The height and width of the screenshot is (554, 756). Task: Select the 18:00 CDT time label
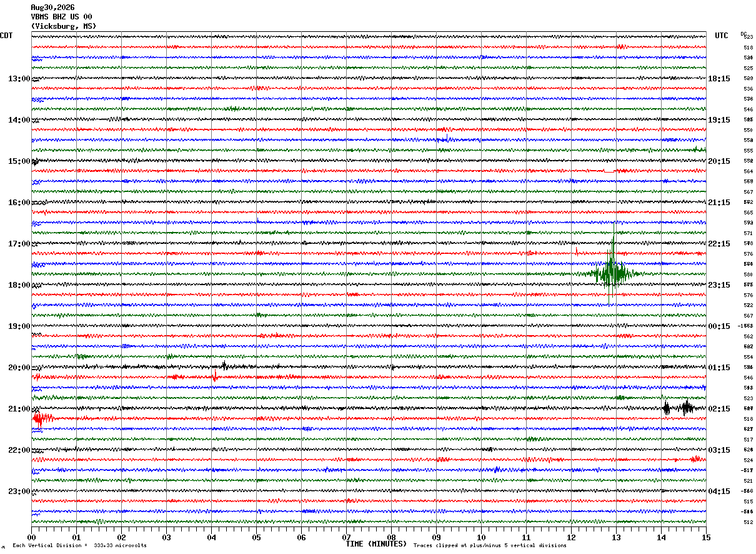tap(19, 285)
